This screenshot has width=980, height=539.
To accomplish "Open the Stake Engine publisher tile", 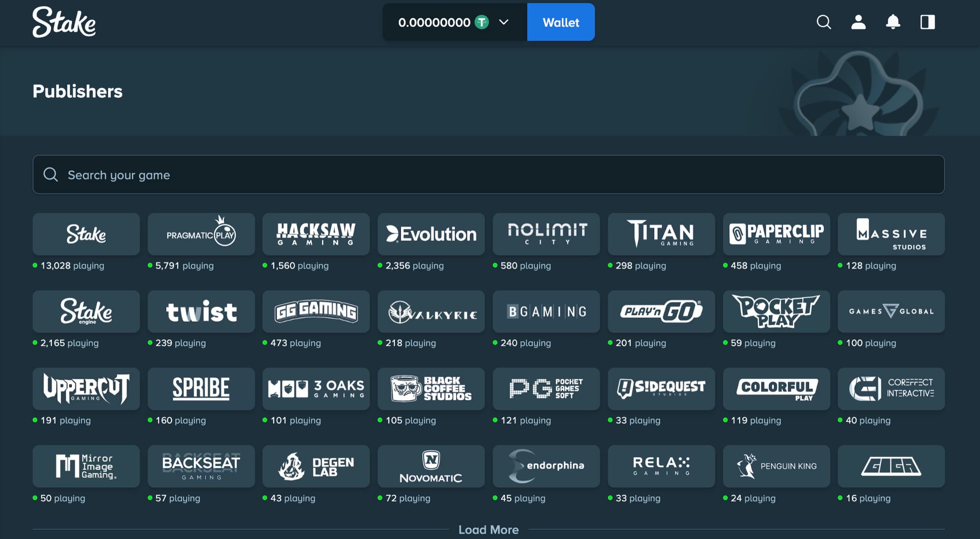I will coord(86,312).
